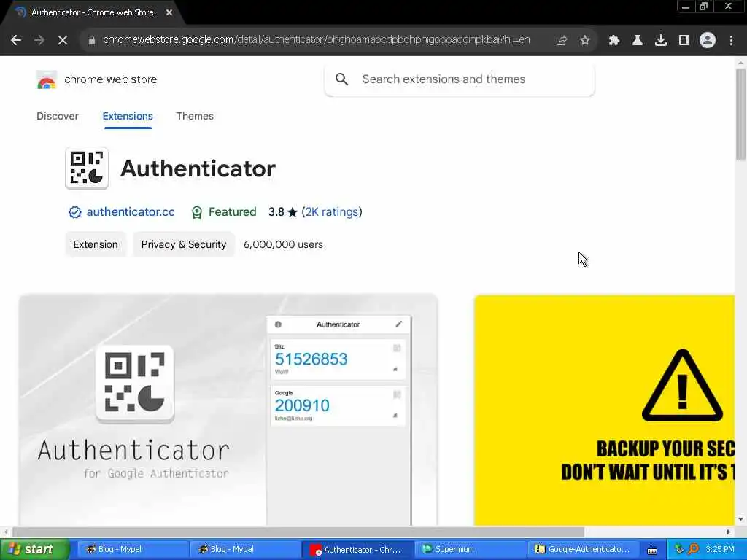The width and height of the screenshot is (747, 560).
Task: Open the Extensions puzzle piece menu
Action: [614, 41]
